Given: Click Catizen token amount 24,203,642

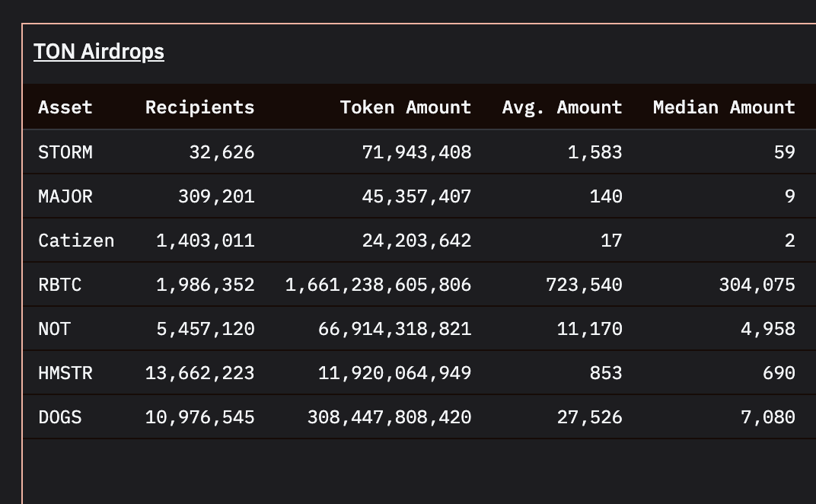Looking at the screenshot, I should [416, 241].
